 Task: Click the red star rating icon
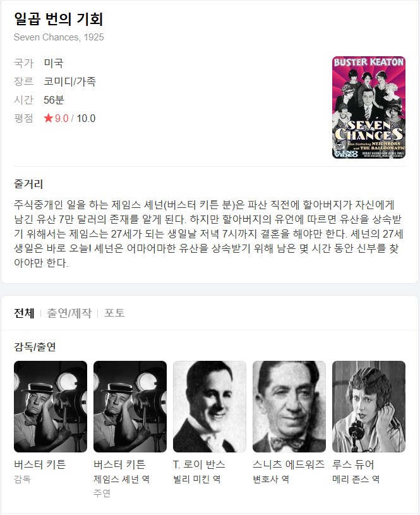[48, 118]
